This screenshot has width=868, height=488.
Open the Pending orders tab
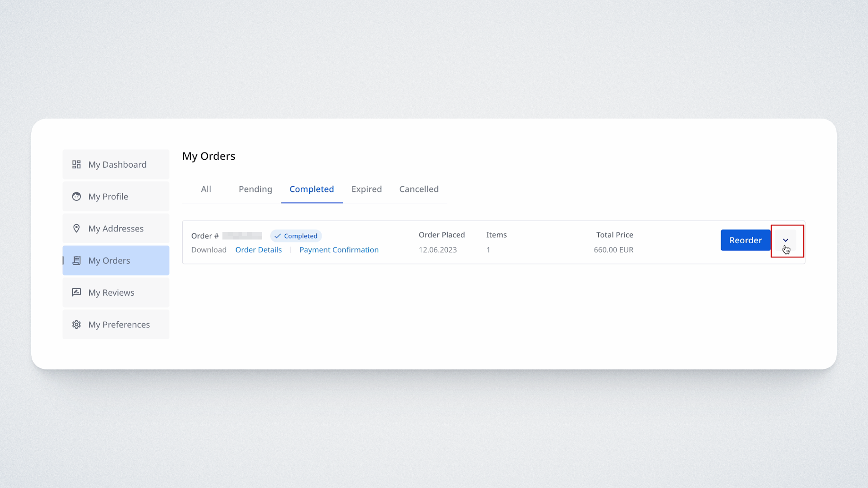(255, 189)
